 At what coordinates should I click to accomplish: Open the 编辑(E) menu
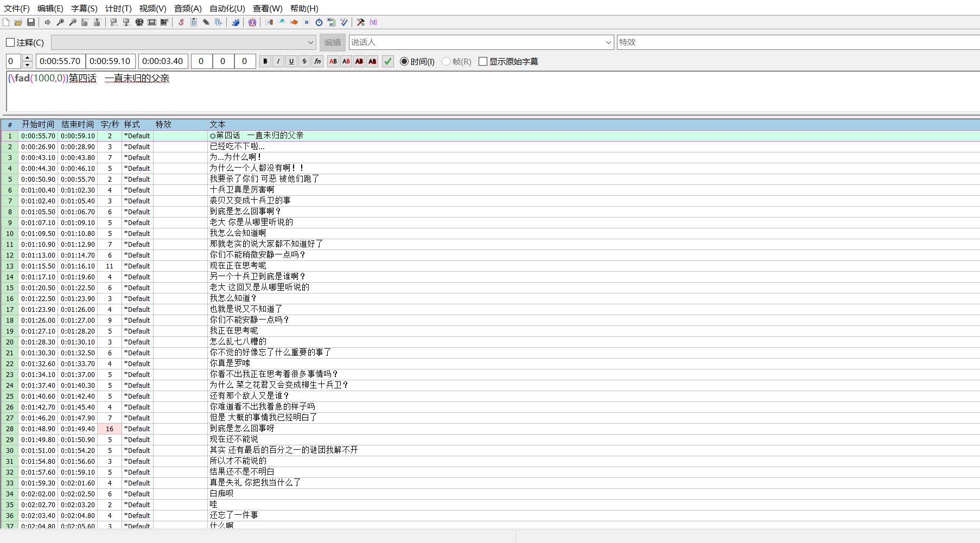point(50,8)
